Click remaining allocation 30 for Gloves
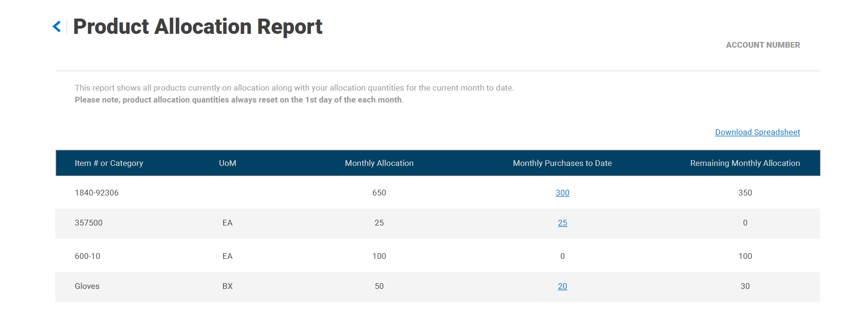Viewport: 868px width, 328px height. [745, 286]
